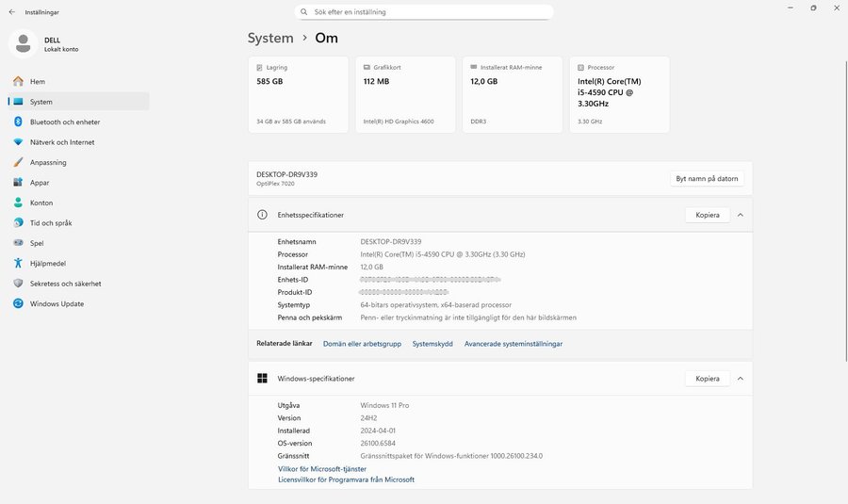The image size is (848, 504).
Task: Click the Byt namn på datorn button
Action: [707, 179]
